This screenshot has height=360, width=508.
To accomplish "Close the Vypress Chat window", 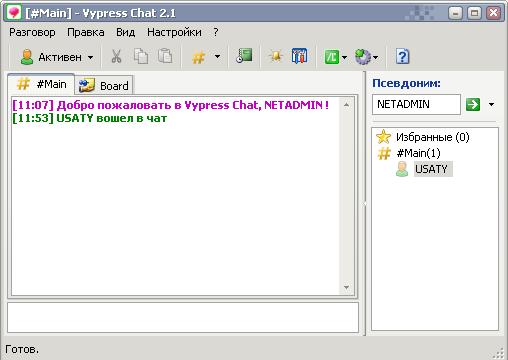I will coord(493,13).
